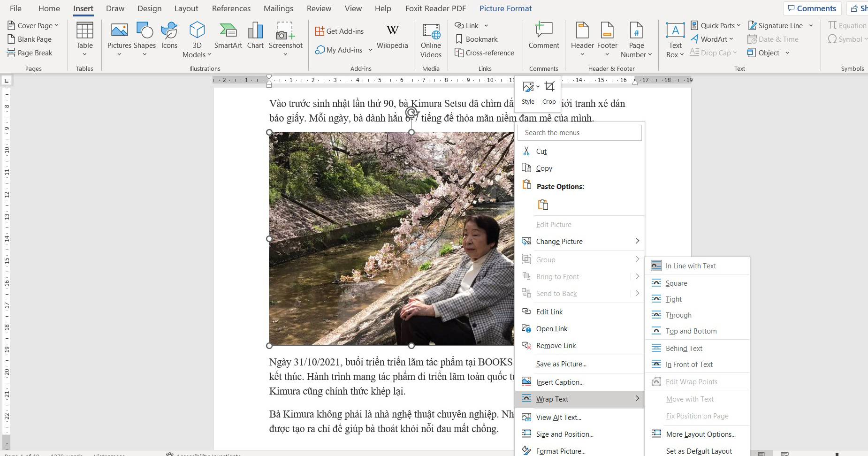Select Copy from context menu
Image resolution: width=868 pixels, height=456 pixels.
click(580, 168)
